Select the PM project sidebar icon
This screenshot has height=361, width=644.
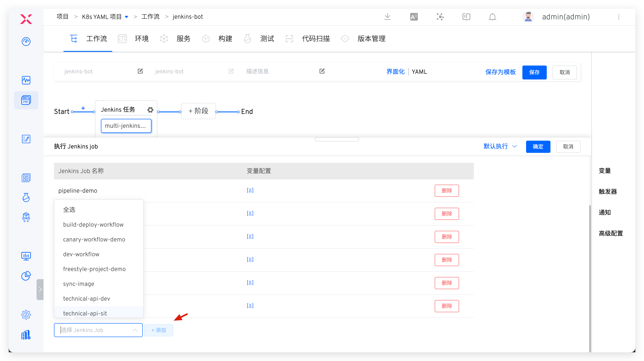click(26, 100)
